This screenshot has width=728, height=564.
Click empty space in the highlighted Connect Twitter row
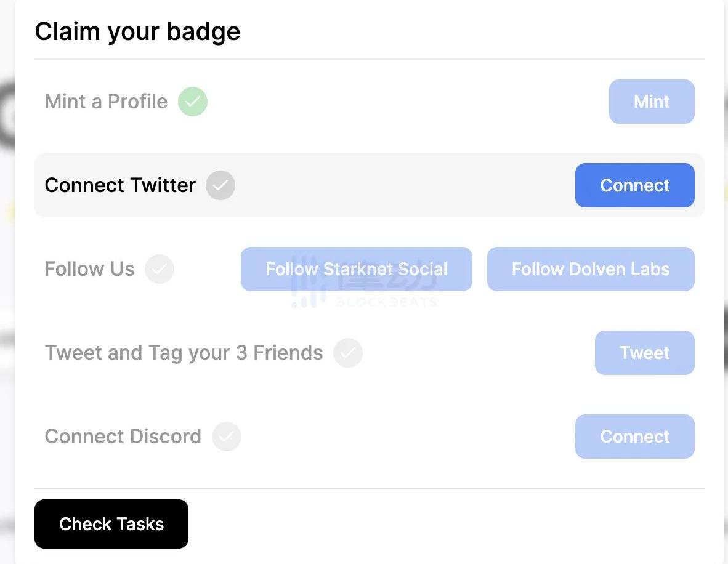pos(400,185)
